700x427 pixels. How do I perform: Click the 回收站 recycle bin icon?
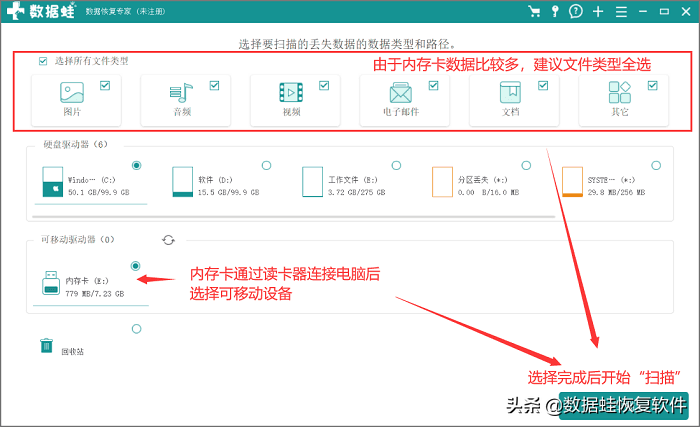pos(46,346)
